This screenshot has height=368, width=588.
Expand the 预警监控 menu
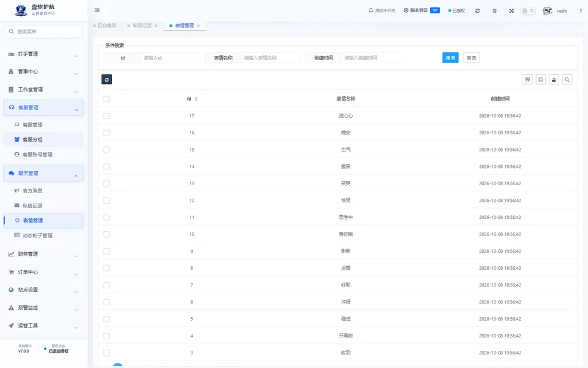coord(43,308)
